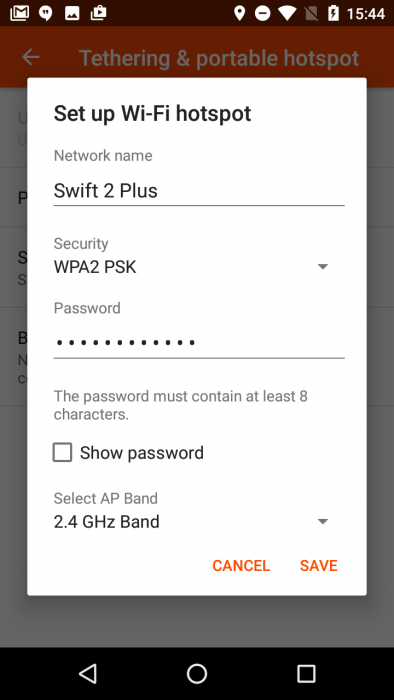Viewport: 394px width, 700px height.
Task: Tap the image notification icon
Action: [72, 13]
